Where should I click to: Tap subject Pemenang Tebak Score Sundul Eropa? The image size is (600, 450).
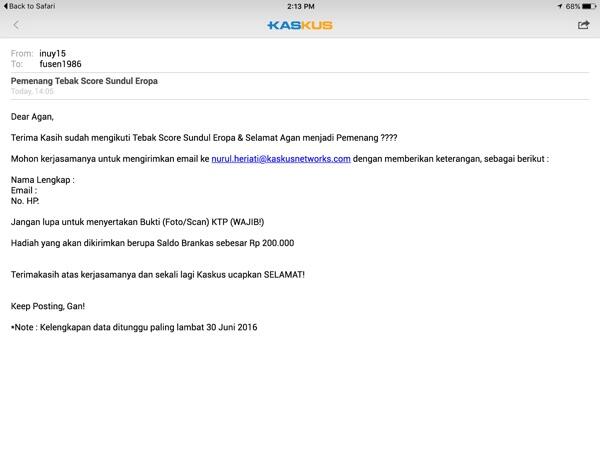84,81
